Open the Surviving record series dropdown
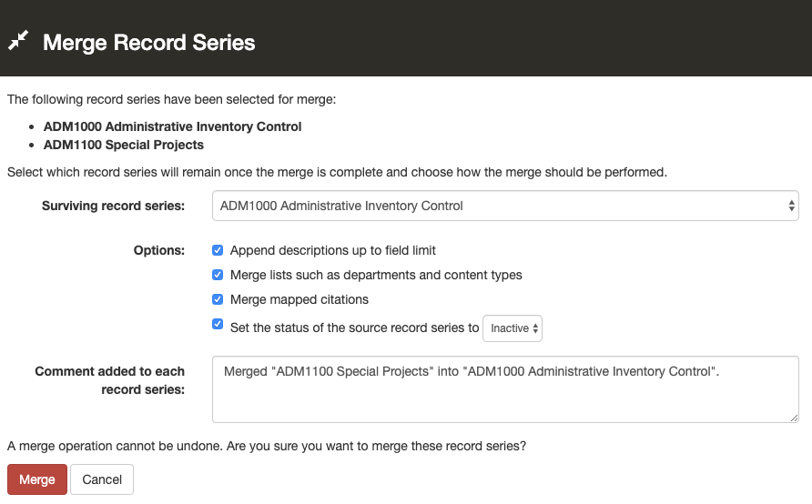 pos(505,206)
